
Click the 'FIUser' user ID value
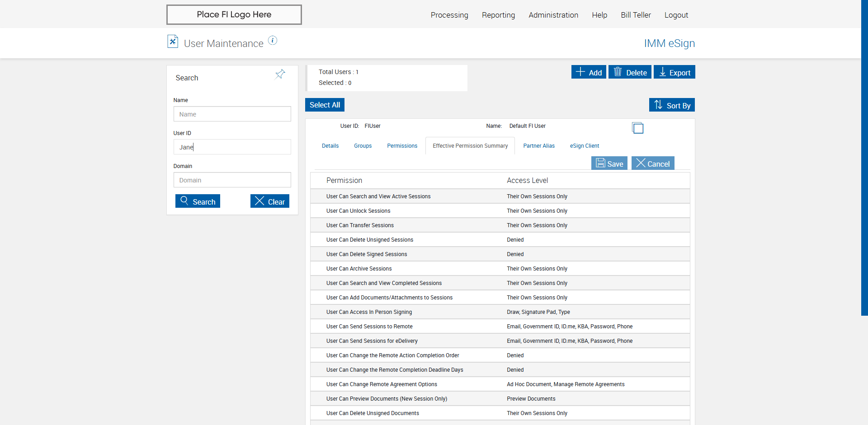coord(373,126)
